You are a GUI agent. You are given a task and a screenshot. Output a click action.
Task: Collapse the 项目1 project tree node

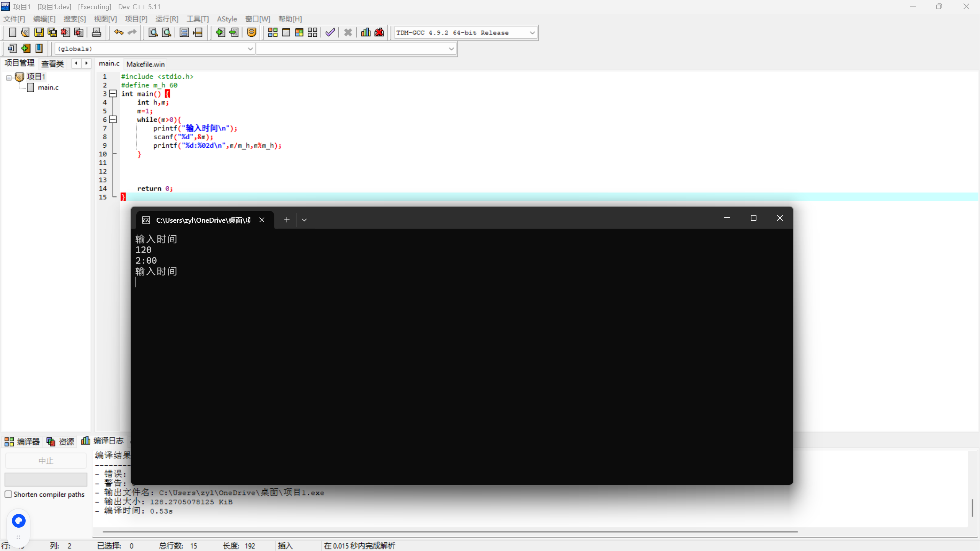(x=9, y=78)
